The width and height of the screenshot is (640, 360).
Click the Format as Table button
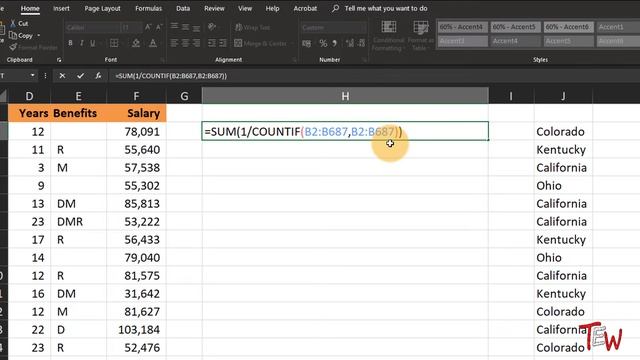[x=420, y=36]
